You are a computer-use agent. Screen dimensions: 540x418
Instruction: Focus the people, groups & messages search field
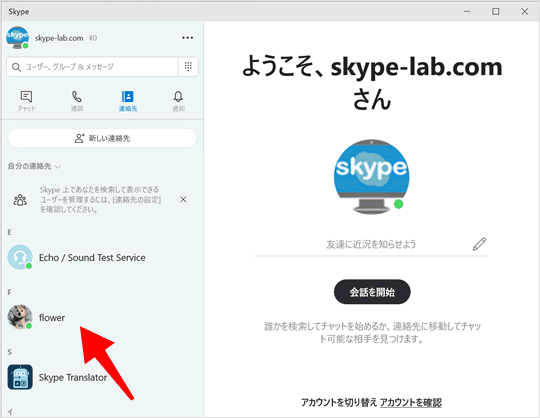click(92, 66)
